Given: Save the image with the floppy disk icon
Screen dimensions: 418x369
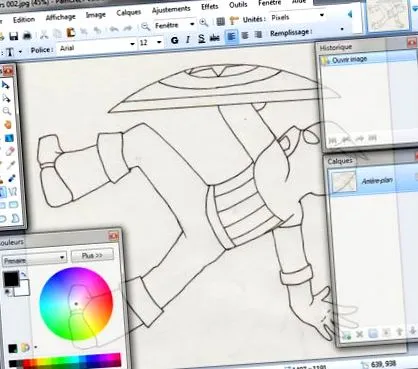Looking at the screenshot, I should [14, 36].
